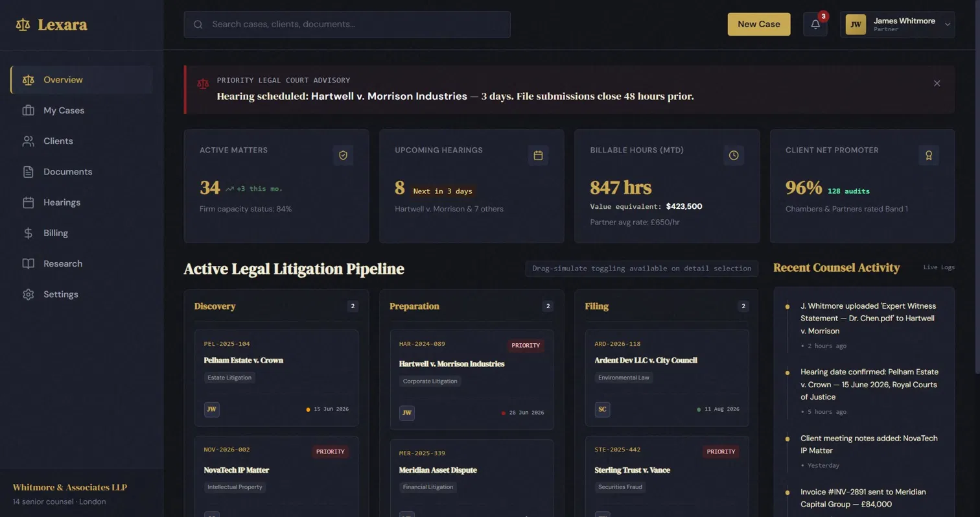Click the Filing column count badge
The width and height of the screenshot is (980, 517).
(743, 306)
